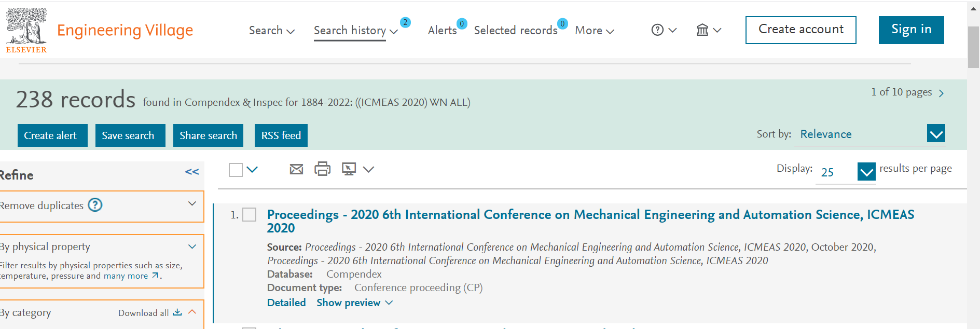
Task: Open the download options dropdown arrow
Action: click(368, 169)
